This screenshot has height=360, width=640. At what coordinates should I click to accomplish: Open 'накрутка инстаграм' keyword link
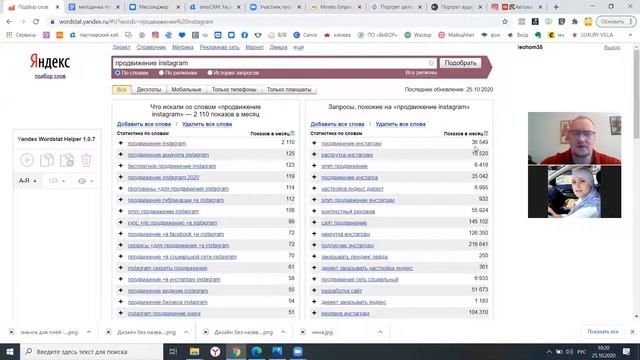click(x=345, y=234)
